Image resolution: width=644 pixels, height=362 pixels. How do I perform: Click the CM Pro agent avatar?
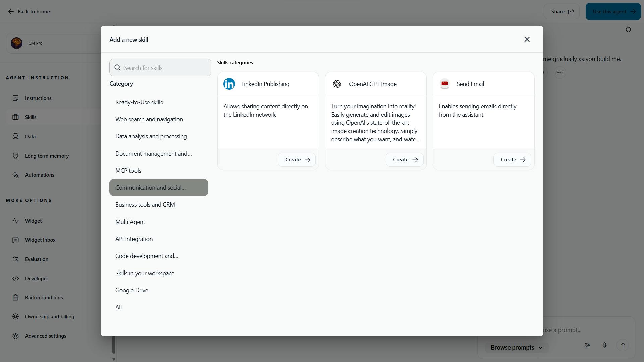(x=16, y=43)
